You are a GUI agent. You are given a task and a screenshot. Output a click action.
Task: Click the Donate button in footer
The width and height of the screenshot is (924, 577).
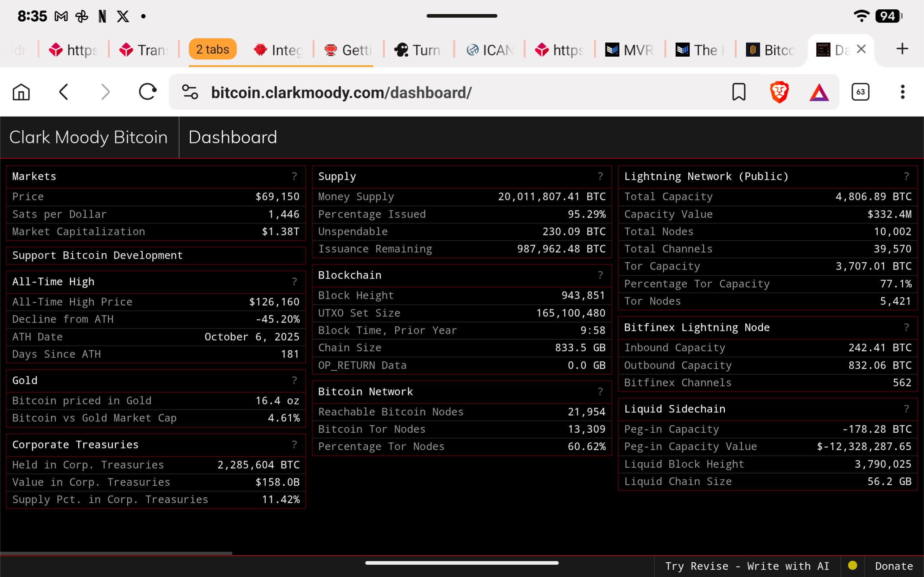click(x=894, y=566)
